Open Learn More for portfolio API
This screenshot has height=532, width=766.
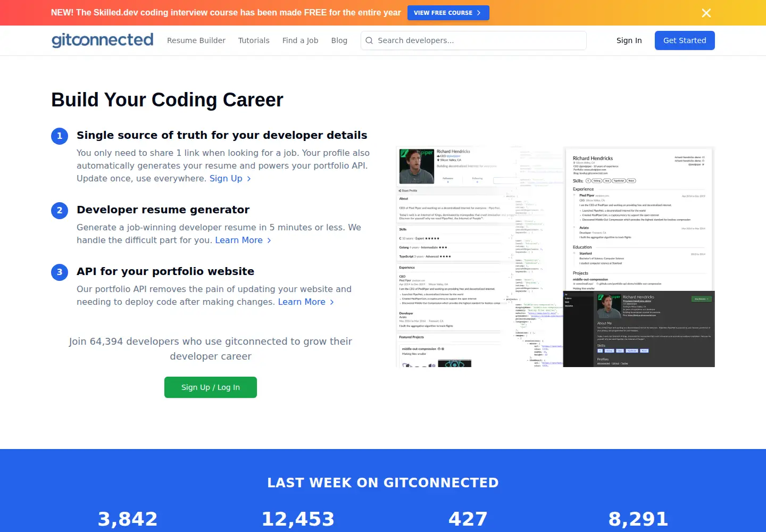[306, 302]
